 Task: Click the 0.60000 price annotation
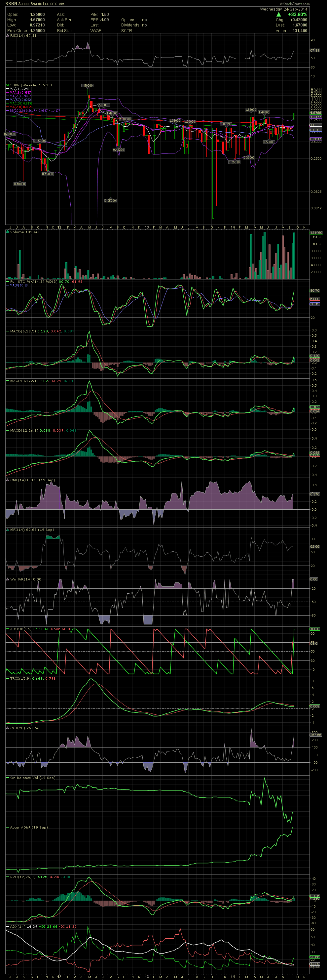[x=10, y=134]
